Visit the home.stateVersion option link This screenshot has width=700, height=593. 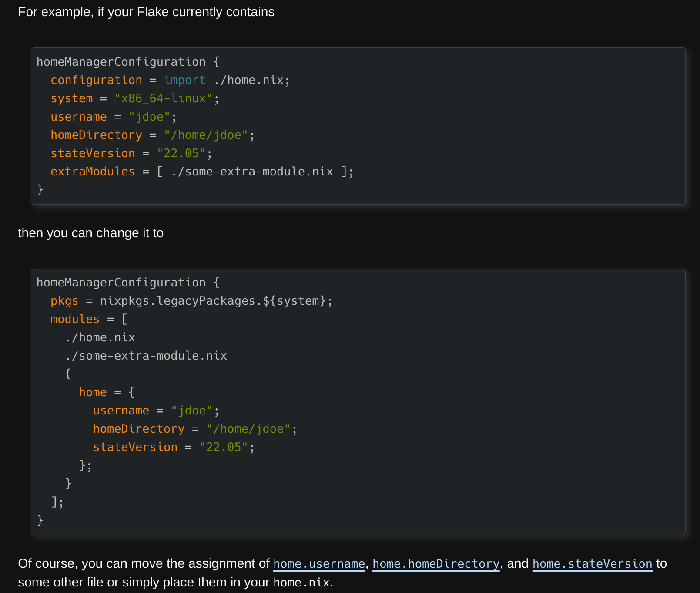point(592,564)
